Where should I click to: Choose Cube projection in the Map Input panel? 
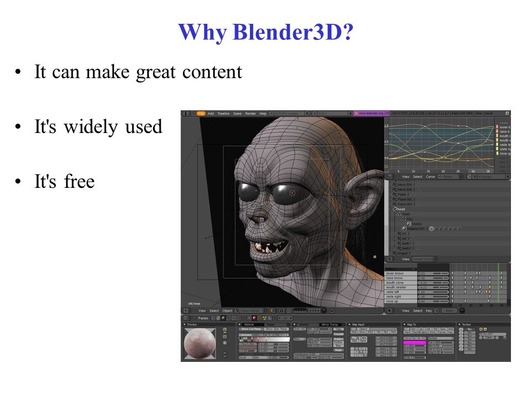click(x=363, y=337)
